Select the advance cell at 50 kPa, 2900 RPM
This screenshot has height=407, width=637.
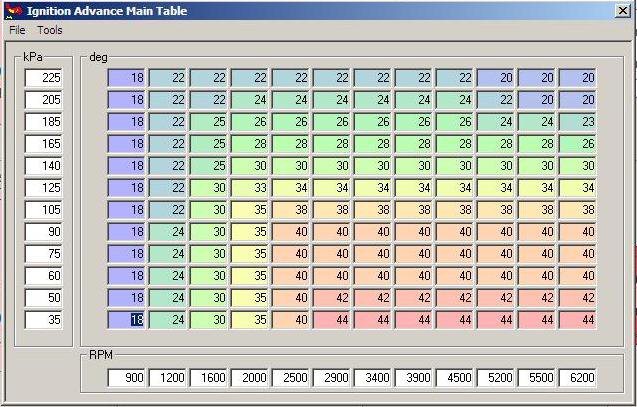tap(332, 298)
